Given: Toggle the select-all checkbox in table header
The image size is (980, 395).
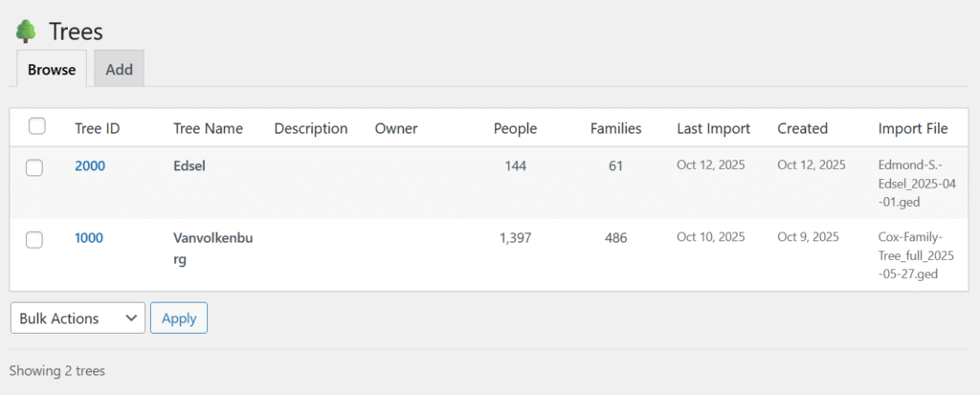Looking at the screenshot, I should [37, 126].
